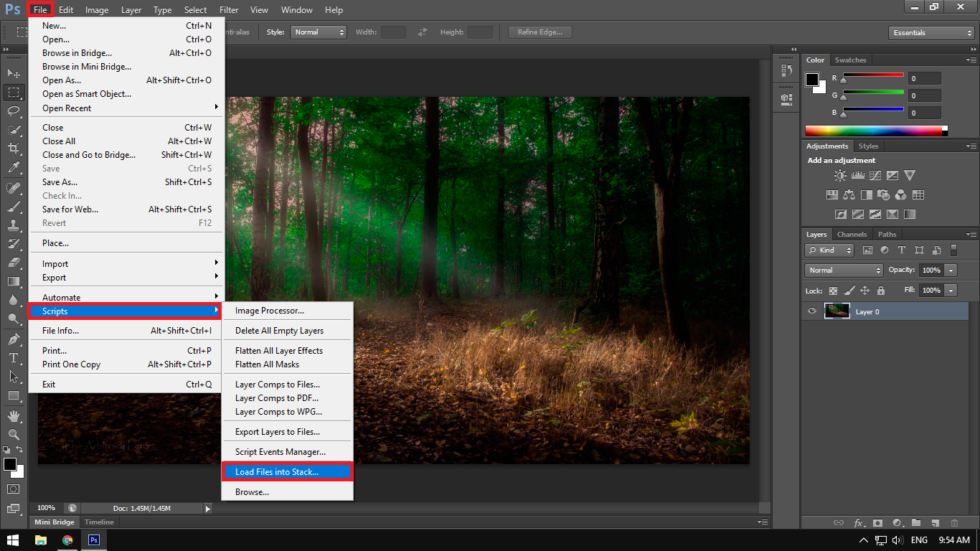Viewport: 980px width, 551px height.
Task: Open the Style dropdown set to Normal
Action: 319,32
